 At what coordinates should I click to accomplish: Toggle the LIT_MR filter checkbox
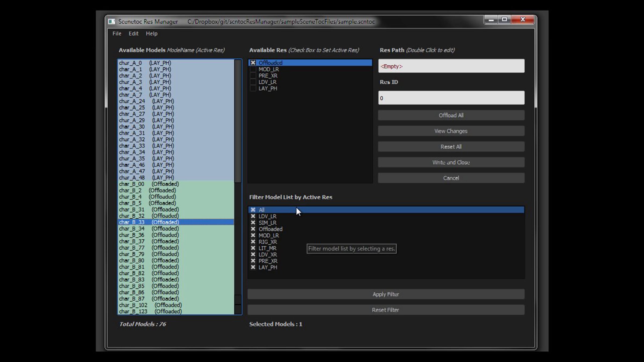pos(253,248)
